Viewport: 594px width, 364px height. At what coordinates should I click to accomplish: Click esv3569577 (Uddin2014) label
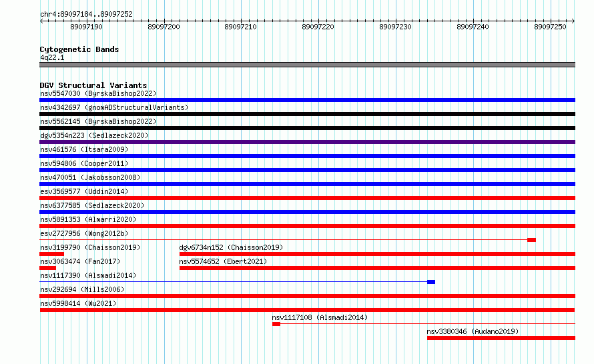[x=84, y=191]
